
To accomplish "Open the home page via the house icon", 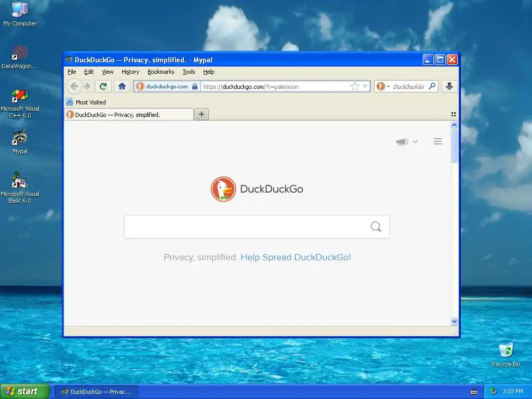I will coord(122,87).
